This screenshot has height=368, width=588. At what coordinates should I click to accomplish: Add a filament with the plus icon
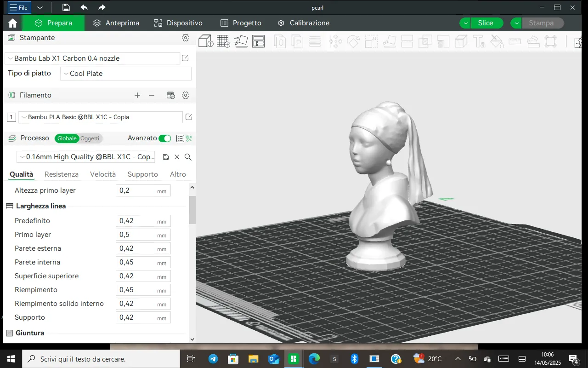[x=137, y=95]
